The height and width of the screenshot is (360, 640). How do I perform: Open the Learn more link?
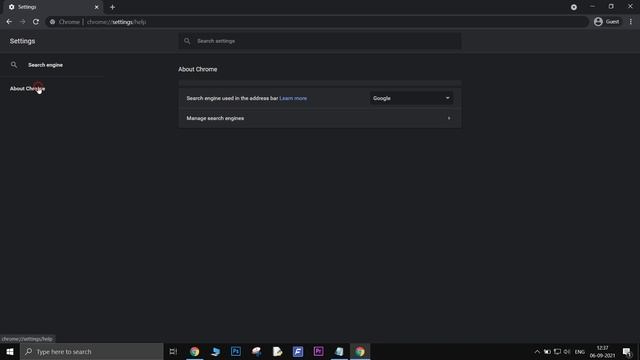point(293,98)
